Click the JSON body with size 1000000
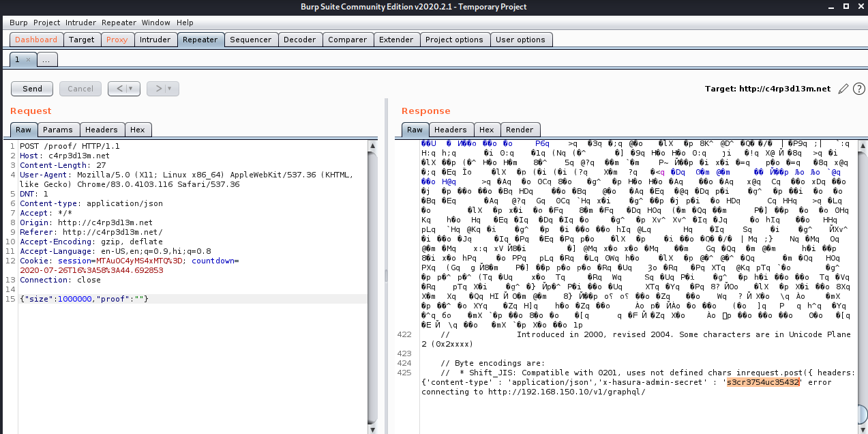 click(x=84, y=299)
